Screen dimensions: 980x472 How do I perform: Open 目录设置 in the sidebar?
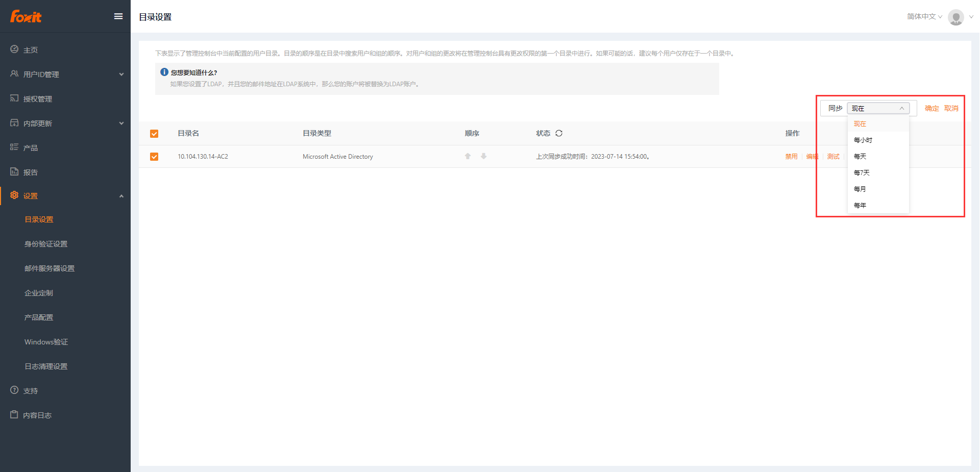(39, 219)
